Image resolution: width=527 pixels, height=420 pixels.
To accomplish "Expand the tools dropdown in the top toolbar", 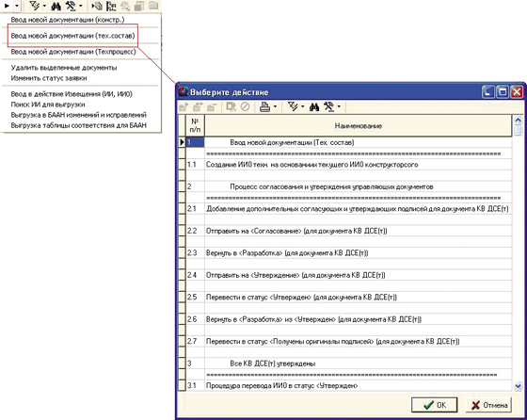I will (80, 6).
